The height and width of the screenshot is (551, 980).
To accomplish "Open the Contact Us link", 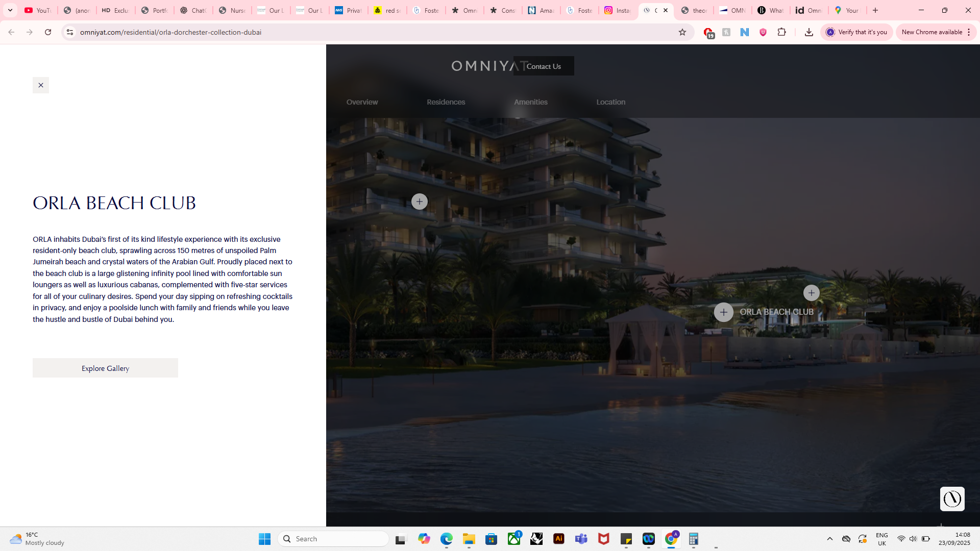I will point(544,66).
